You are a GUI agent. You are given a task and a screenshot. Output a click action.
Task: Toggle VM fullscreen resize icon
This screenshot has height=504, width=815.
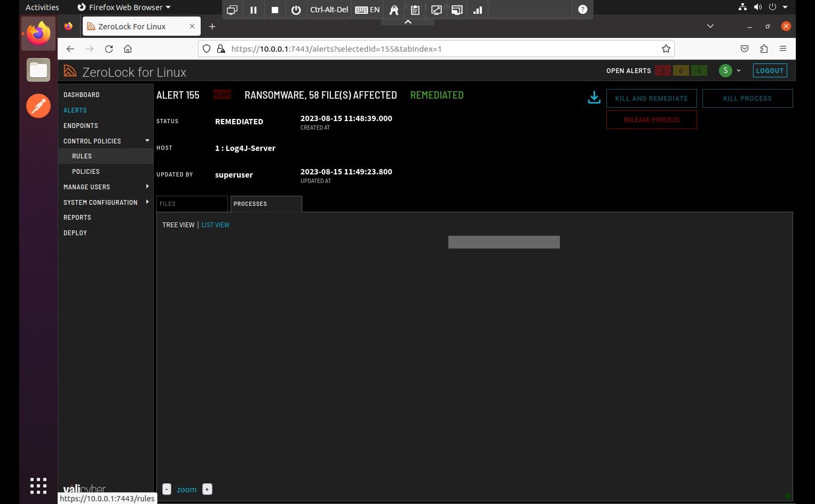point(436,10)
